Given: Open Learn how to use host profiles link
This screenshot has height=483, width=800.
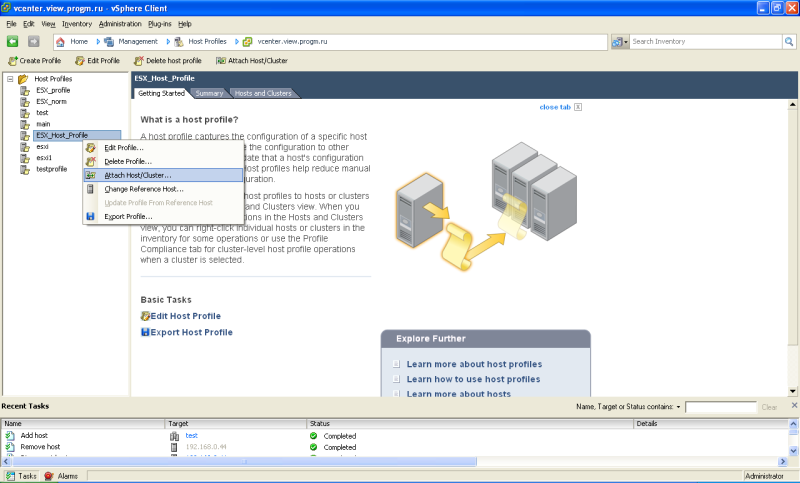Looking at the screenshot, I should click(x=473, y=379).
